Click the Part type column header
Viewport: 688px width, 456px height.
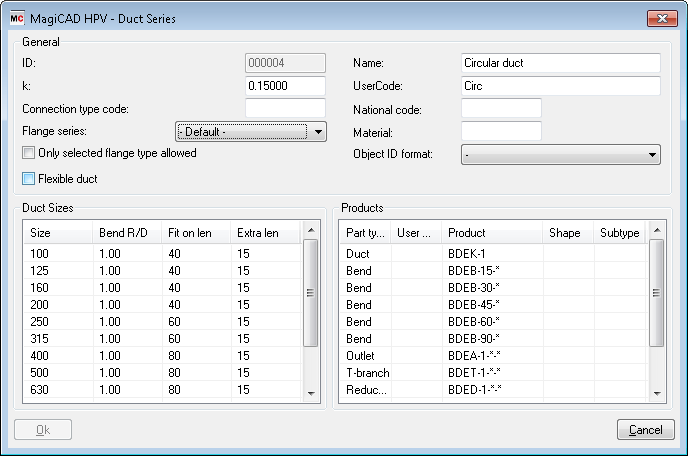point(366,233)
